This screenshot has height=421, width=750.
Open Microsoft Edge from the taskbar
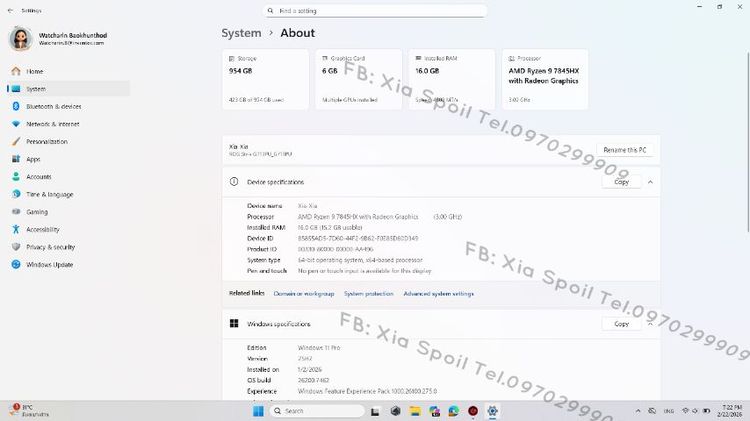click(x=453, y=411)
